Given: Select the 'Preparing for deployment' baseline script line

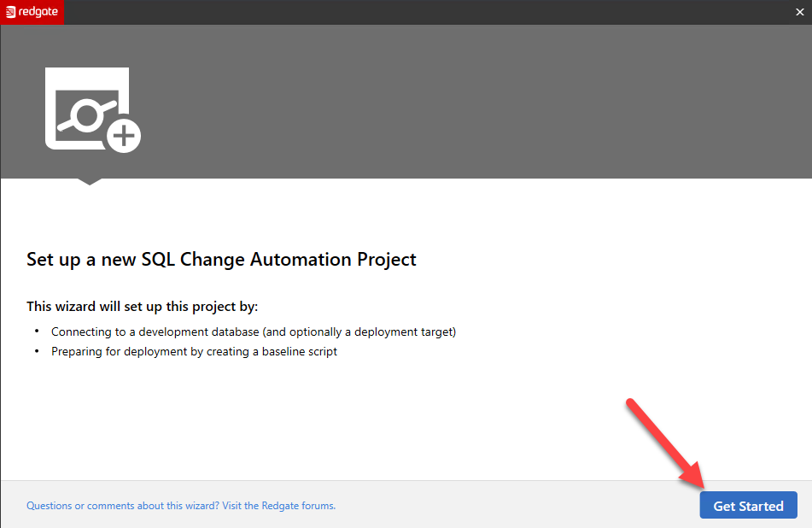Looking at the screenshot, I should [194, 351].
